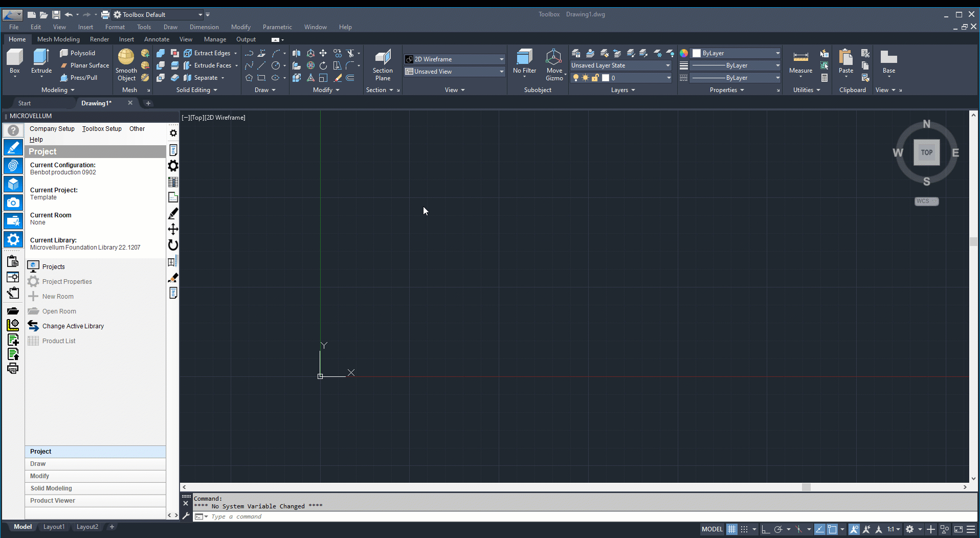The height and width of the screenshot is (538, 980).
Task: Click the ByLayer object color swatch
Action: (x=696, y=53)
